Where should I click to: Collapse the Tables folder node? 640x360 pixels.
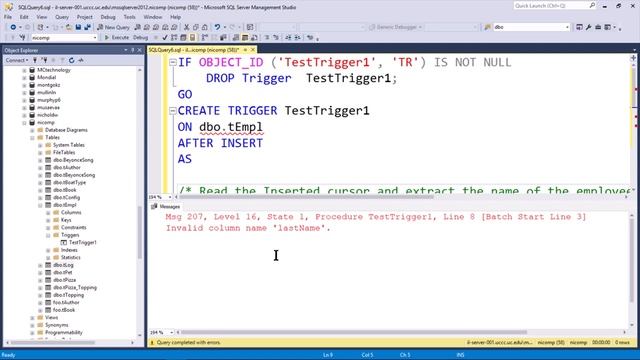tap(32, 138)
